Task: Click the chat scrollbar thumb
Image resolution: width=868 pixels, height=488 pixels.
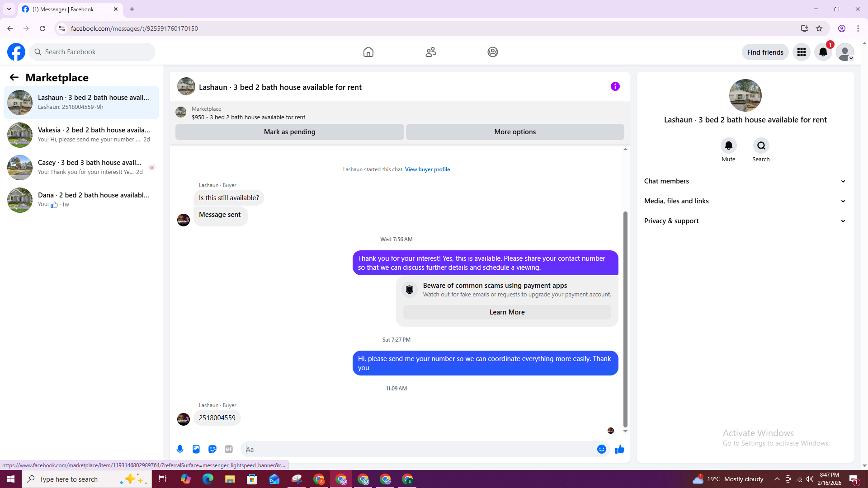Action: click(x=625, y=319)
